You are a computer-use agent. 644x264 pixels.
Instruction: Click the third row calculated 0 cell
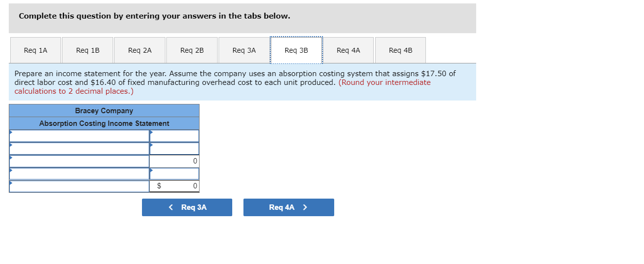coord(175,161)
